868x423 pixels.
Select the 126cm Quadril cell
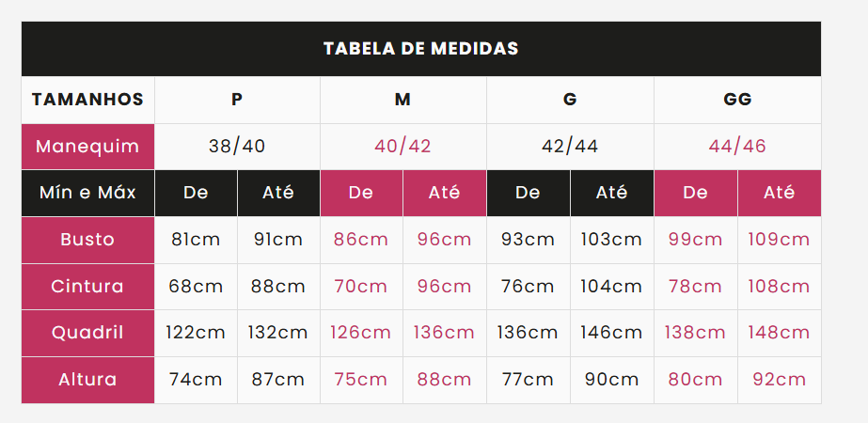[361, 334]
